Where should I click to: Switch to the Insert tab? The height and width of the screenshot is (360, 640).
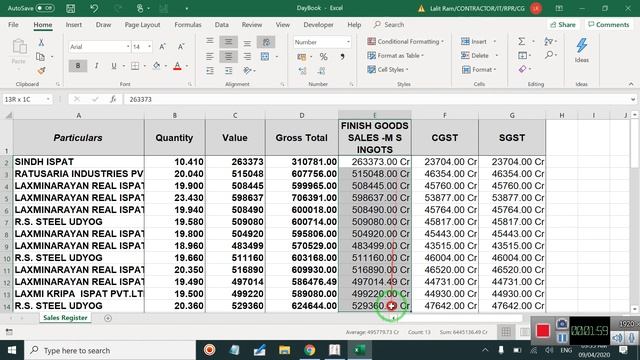pyautogui.click(x=74, y=24)
